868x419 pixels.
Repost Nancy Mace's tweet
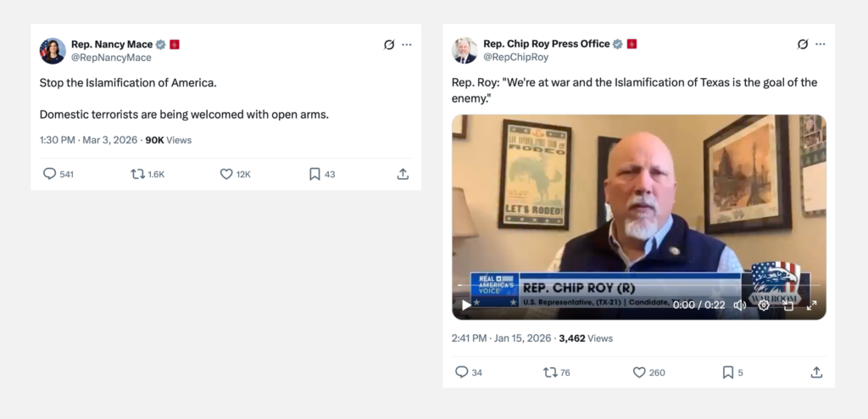pyautogui.click(x=137, y=174)
